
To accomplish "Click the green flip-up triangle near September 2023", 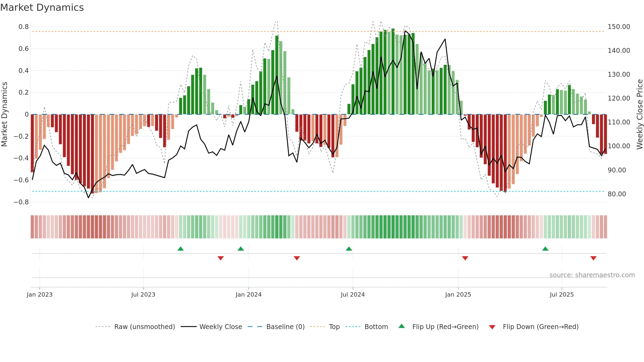I will coord(181,249).
